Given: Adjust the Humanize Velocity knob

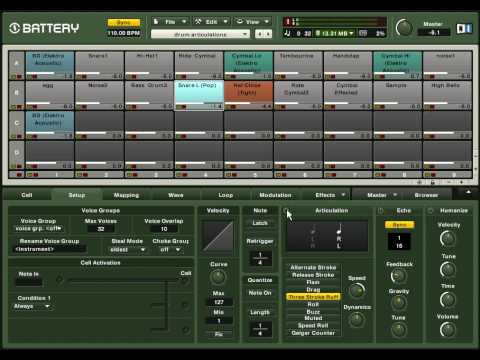Looking at the screenshot, I should [448, 239].
